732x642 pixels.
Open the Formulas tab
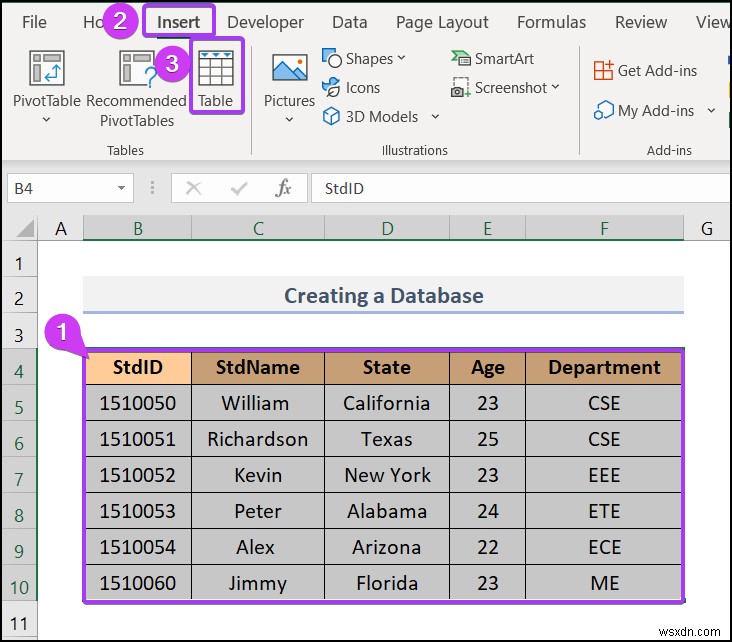tap(551, 22)
